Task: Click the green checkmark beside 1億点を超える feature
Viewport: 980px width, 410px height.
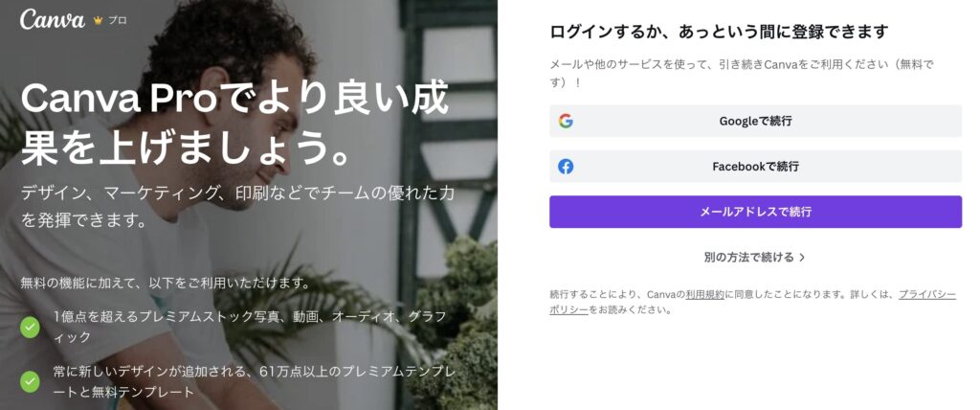Action: [30, 327]
